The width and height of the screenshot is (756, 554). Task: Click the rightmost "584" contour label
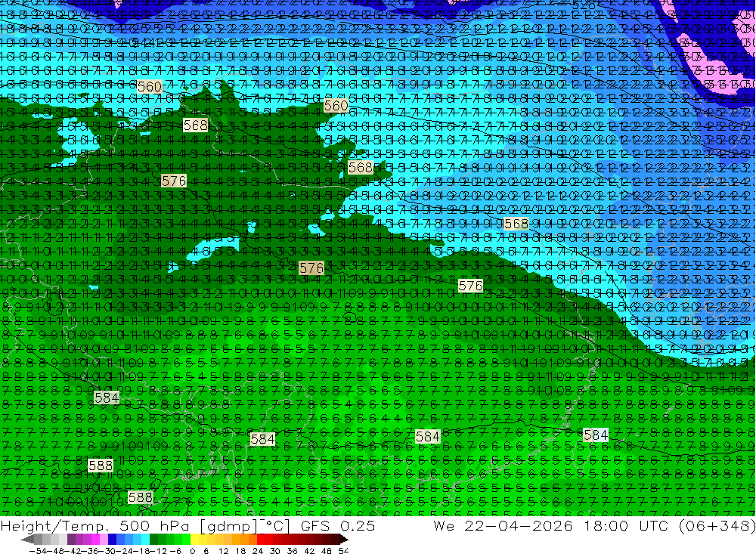[596, 435]
